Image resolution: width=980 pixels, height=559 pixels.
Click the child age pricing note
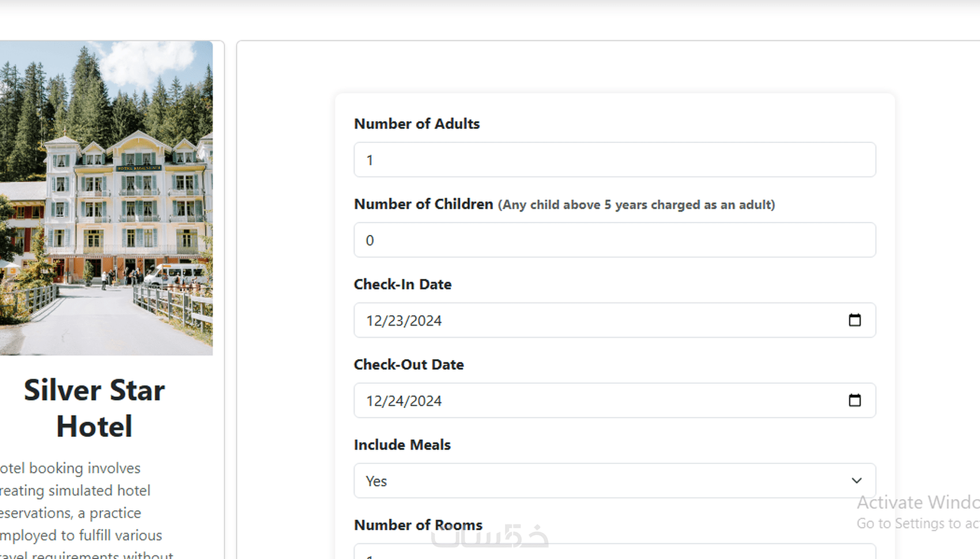[x=636, y=205]
